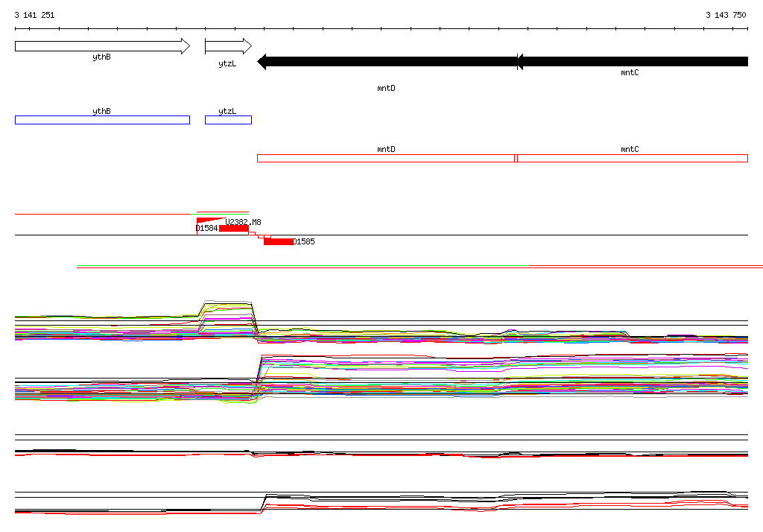The width and height of the screenshot is (763, 532).
Task: Click the ytzL white gene arrow
Action: coord(228,46)
